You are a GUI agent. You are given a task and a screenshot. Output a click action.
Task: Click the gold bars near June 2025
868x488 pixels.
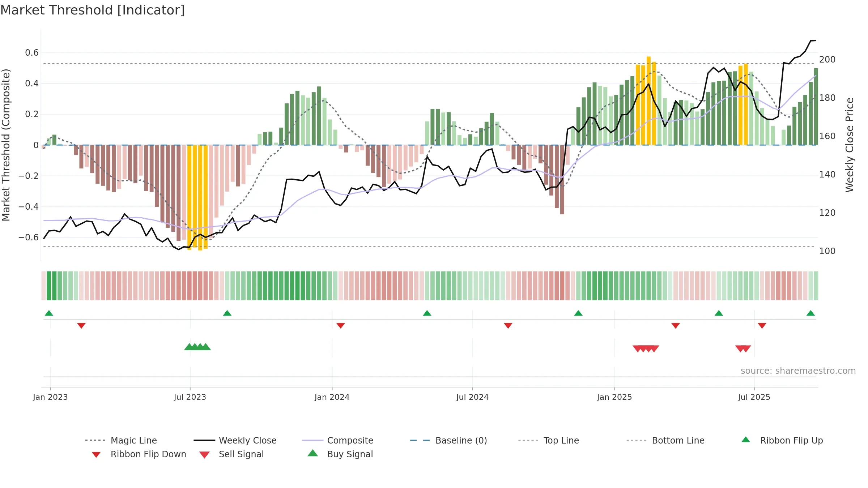click(x=743, y=104)
